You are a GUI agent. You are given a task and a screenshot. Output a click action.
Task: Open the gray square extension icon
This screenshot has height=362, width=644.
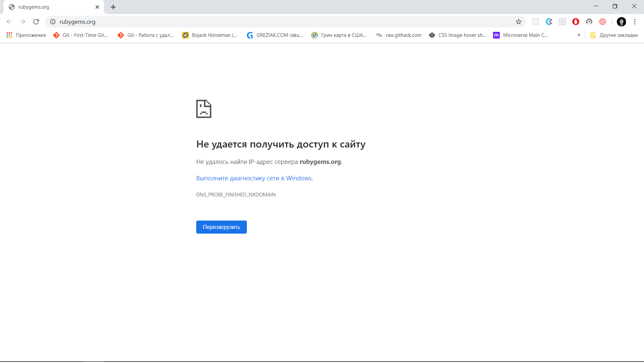562,22
